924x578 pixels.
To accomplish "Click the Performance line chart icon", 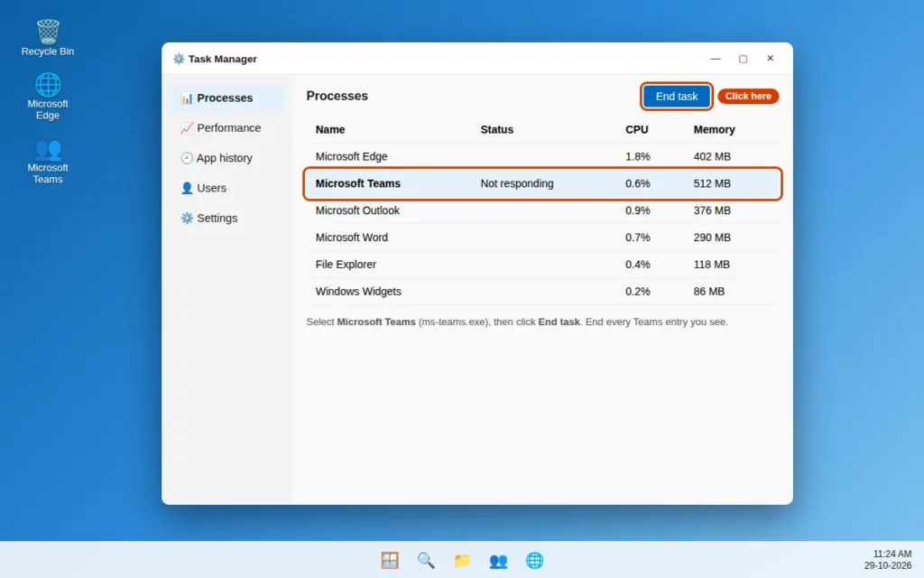I will pyautogui.click(x=187, y=128).
